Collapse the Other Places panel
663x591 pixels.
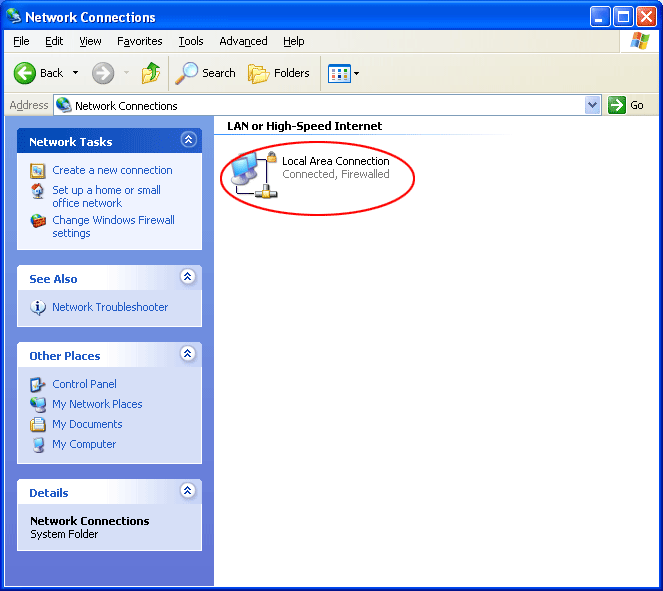coord(188,353)
